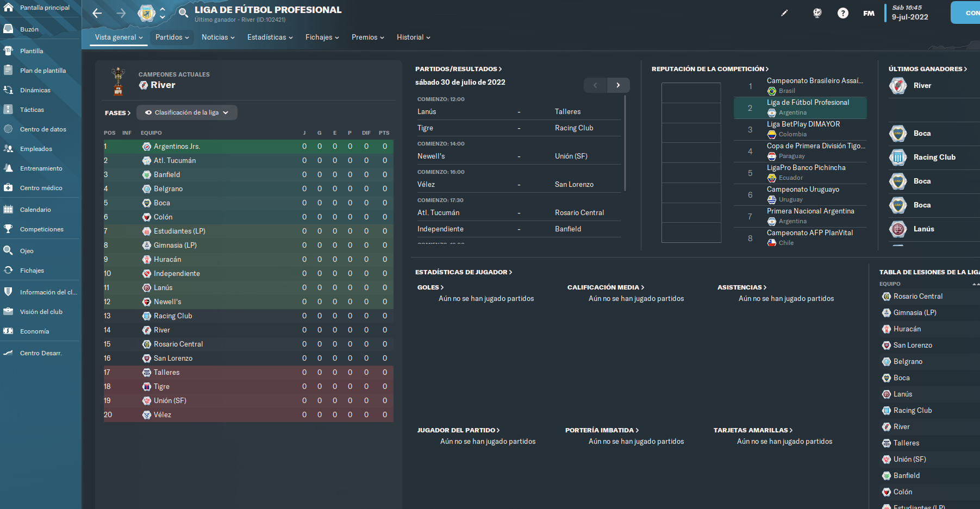
Task: Click the search magnifier icon
Action: coord(184,12)
